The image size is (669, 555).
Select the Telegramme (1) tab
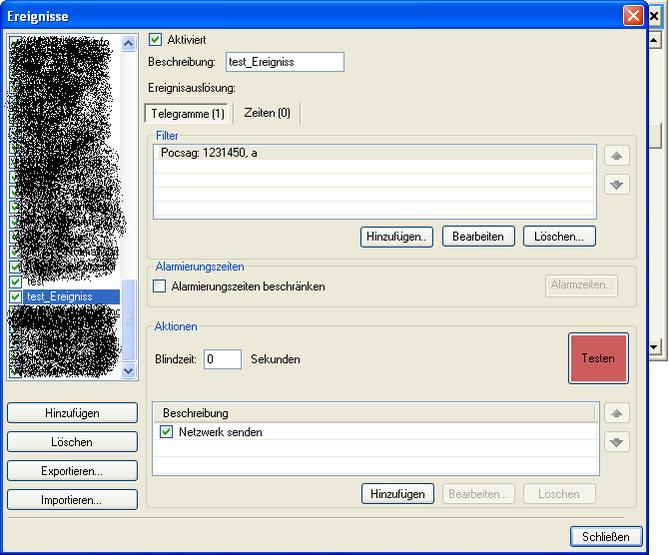188,114
